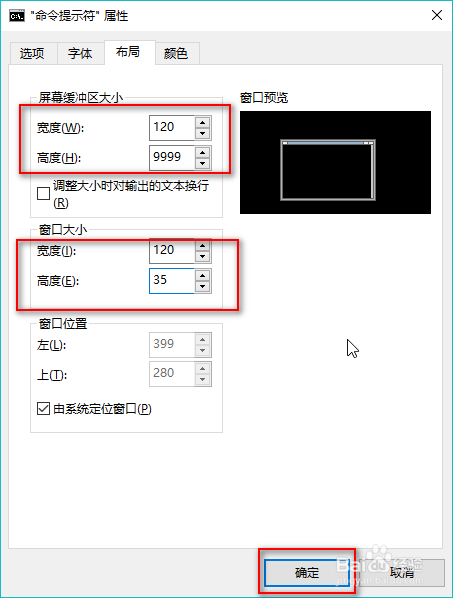Click the 取消 button

402,572
